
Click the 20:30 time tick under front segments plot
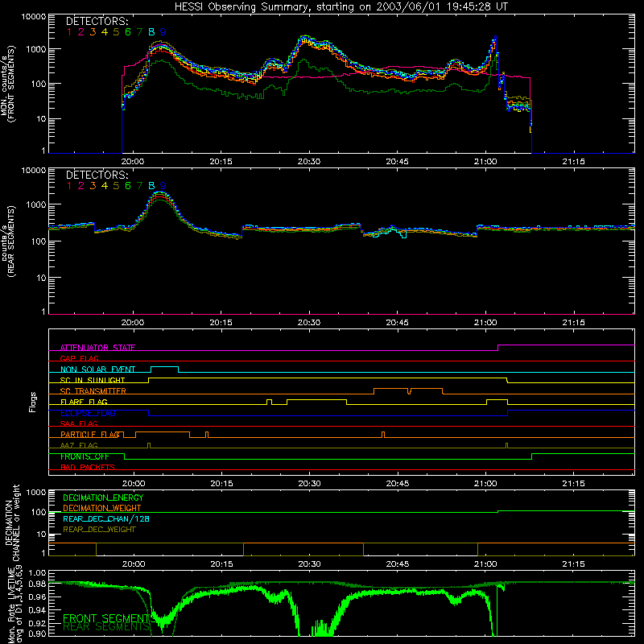(309, 162)
